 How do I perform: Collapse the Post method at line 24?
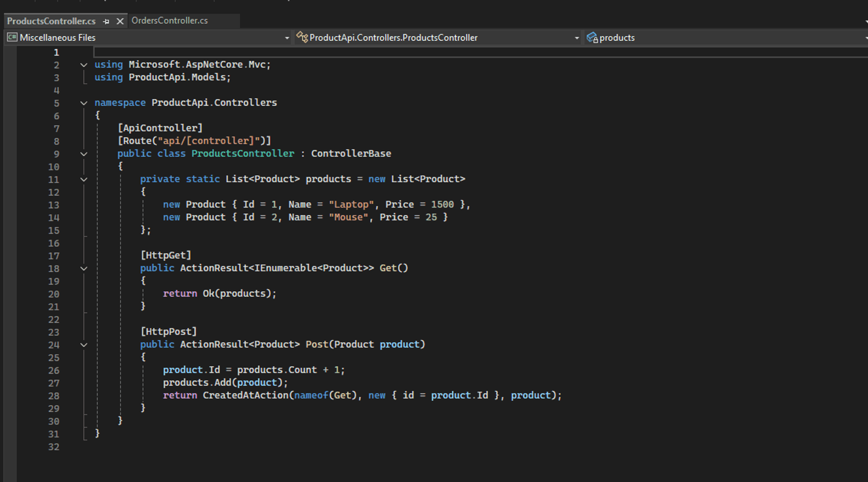click(x=84, y=344)
